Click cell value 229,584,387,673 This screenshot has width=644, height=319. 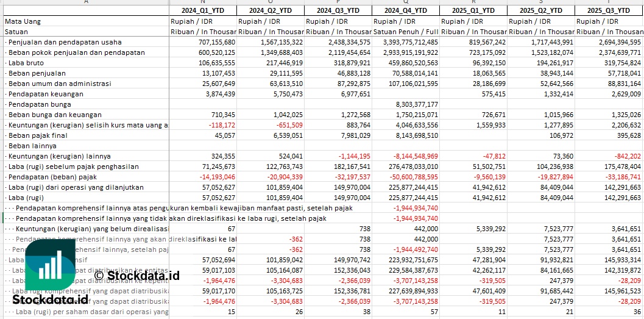pos(412,270)
